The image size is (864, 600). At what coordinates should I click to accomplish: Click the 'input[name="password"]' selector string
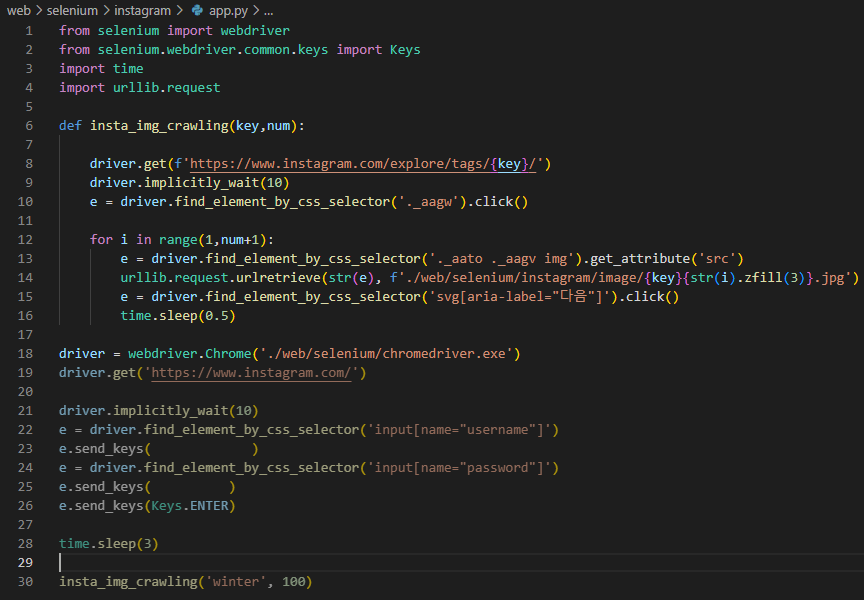[460, 468]
